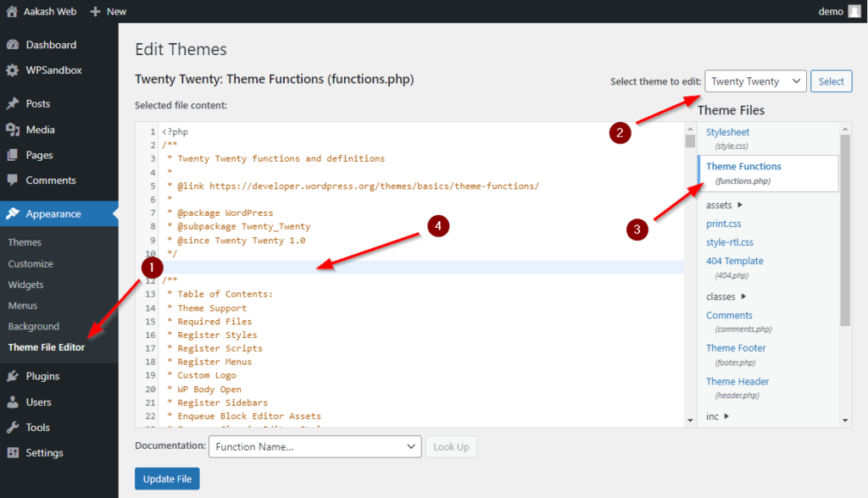This screenshot has height=498, width=868.
Task: Click the Aakash Web home icon
Action: tap(11, 12)
